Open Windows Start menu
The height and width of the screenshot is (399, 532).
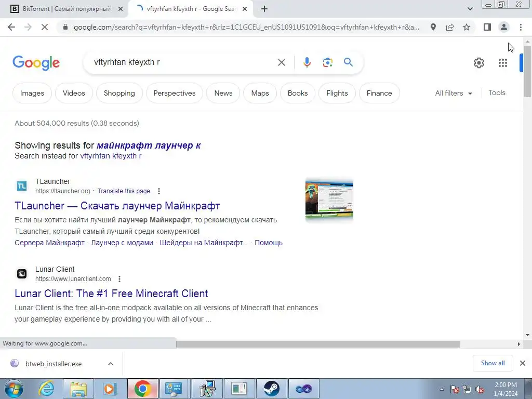14,389
